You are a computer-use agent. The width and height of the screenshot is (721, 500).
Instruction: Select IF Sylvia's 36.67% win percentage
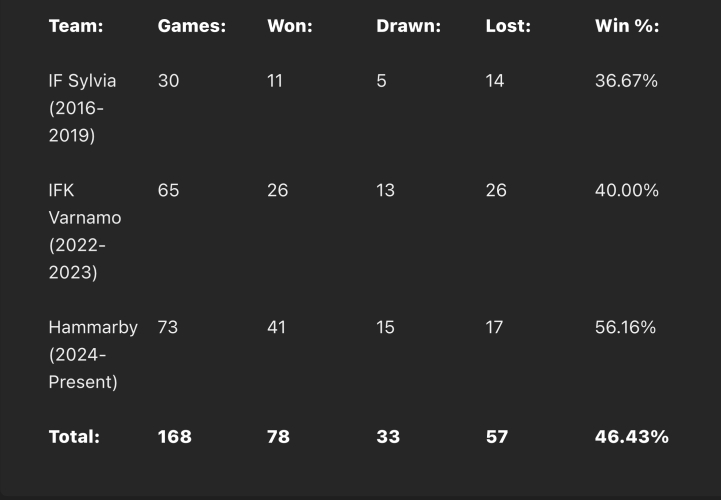coord(626,81)
